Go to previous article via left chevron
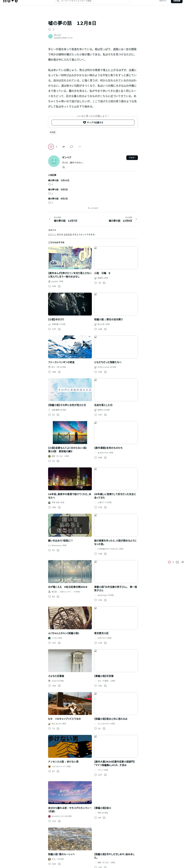The image size is (186, 868). click(x=50, y=219)
